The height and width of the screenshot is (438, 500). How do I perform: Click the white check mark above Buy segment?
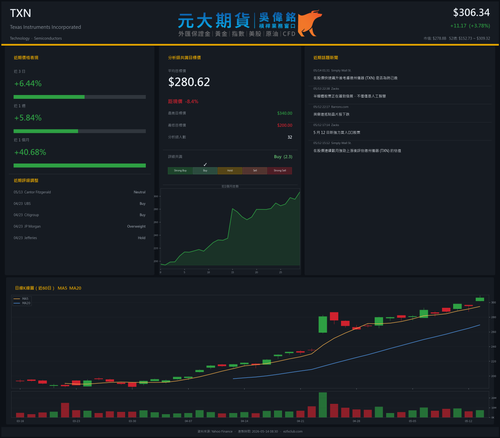coord(205,164)
